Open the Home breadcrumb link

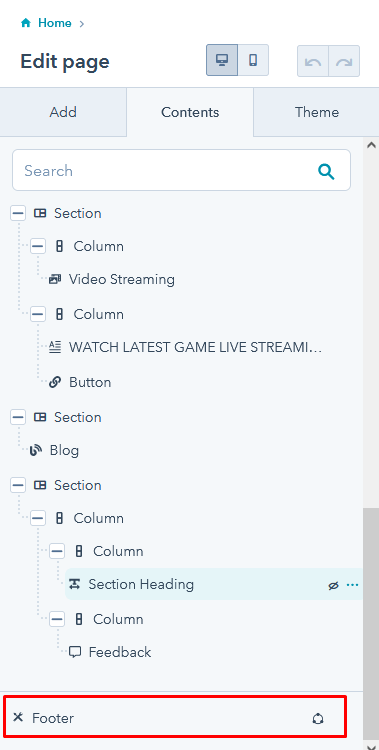(55, 23)
